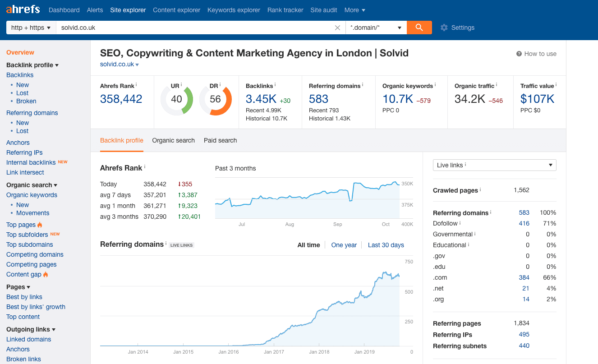Click the orange search magnifier button
Screen dimensions: 598x364
point(419,28)
